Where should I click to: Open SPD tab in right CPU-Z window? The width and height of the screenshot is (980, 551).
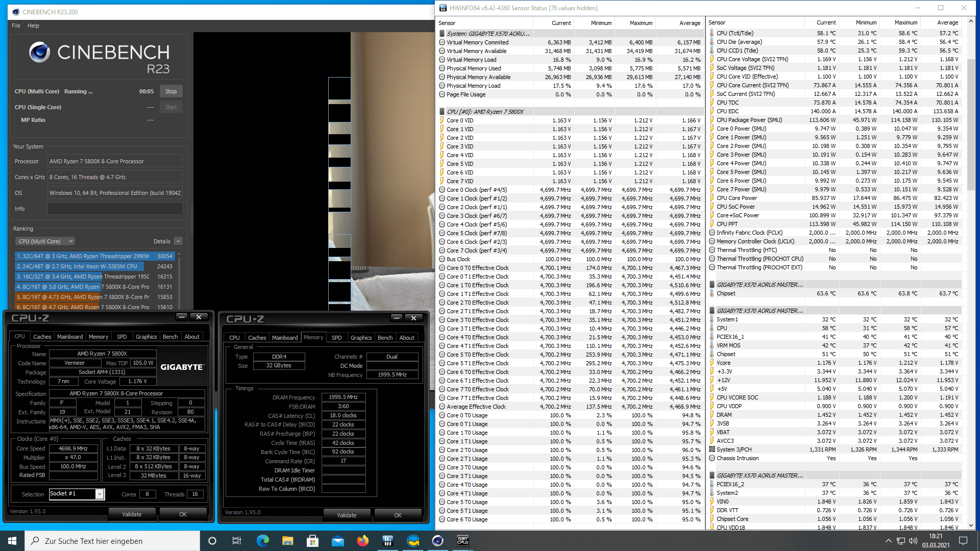(336, 338)
